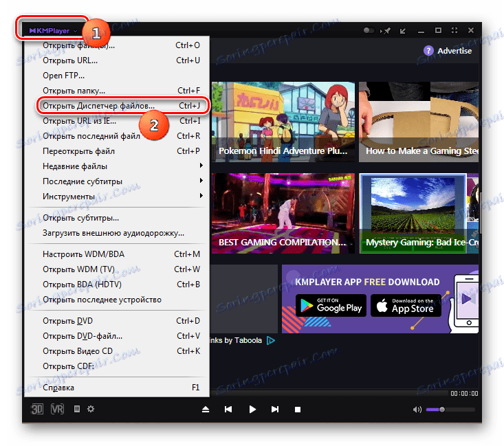Image resolution: width=504 pixels, height=446 pixels.
Task: Choose Открыть CDF: menu item
Action: pos(117,366)
